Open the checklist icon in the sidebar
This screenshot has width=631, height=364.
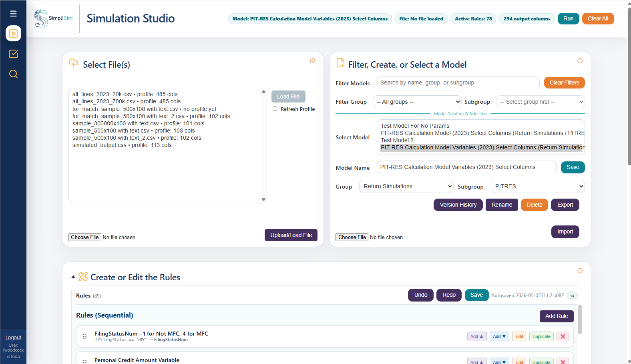coord(13,54)
